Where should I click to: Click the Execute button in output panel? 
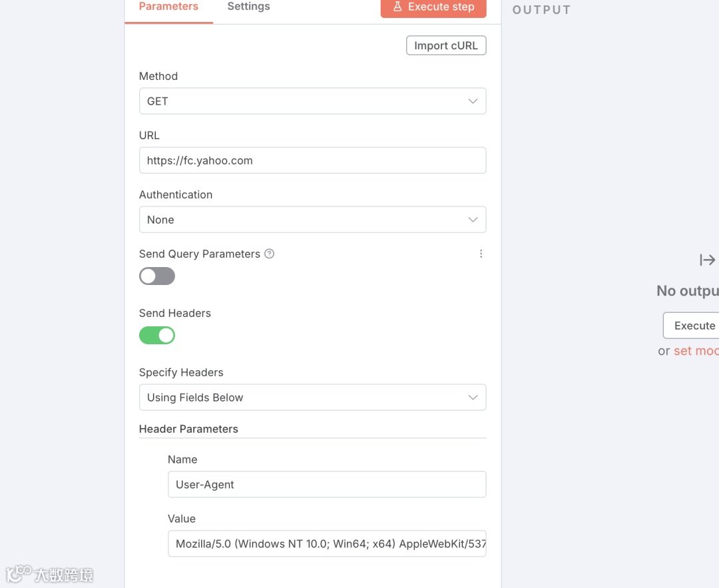(694, 326)
